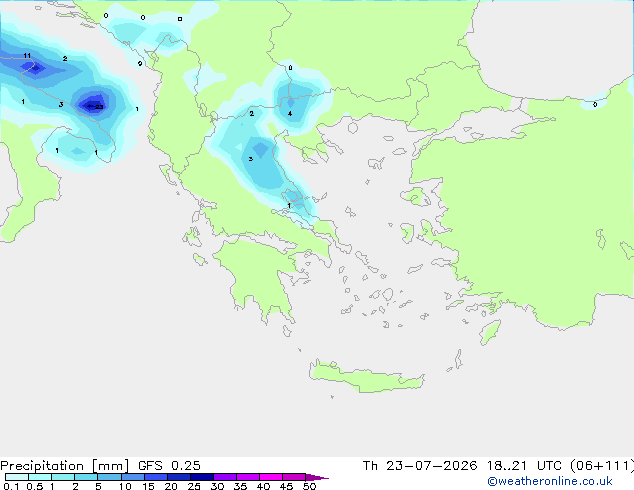Click the 0.5–1 mm legend color swatch
634x490 pixels.
(40, 477)
